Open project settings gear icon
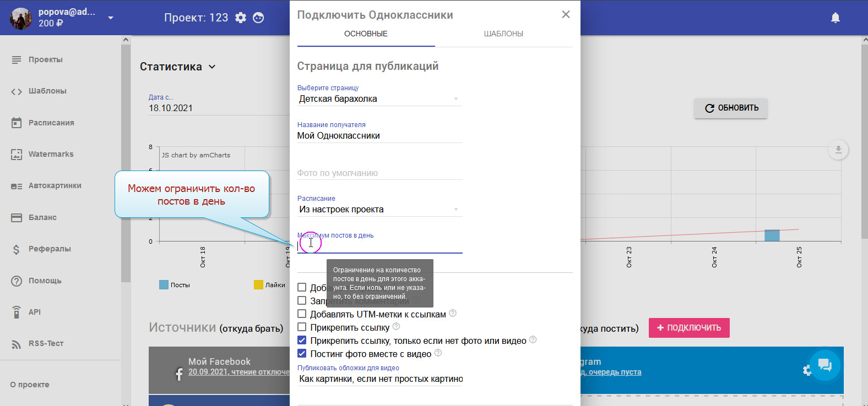The height and width of the screenshot is (406, 868). [x=241, y=18]
